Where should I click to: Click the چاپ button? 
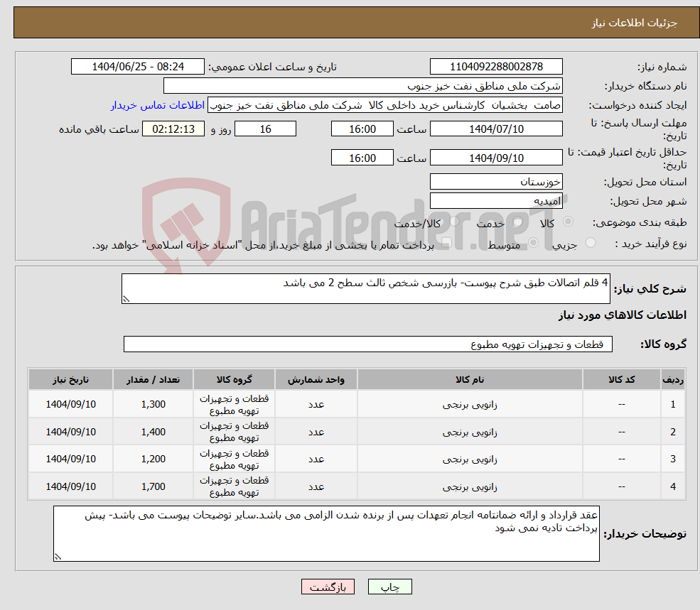[x=389, y=587]
